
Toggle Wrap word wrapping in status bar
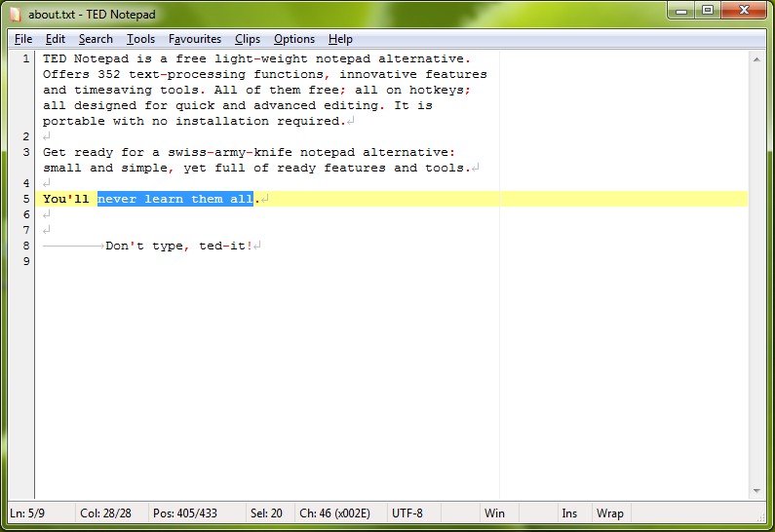pyautogui.click(x=610, y=513)
